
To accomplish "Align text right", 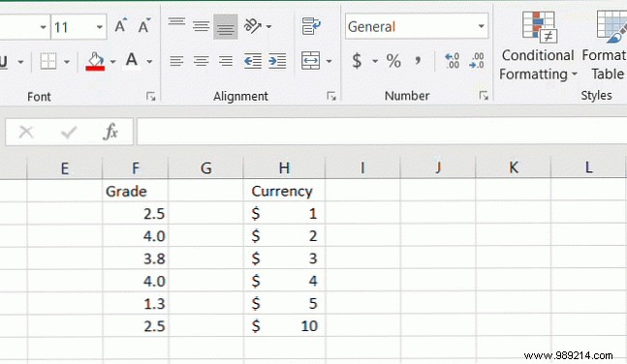I will 225,61.
